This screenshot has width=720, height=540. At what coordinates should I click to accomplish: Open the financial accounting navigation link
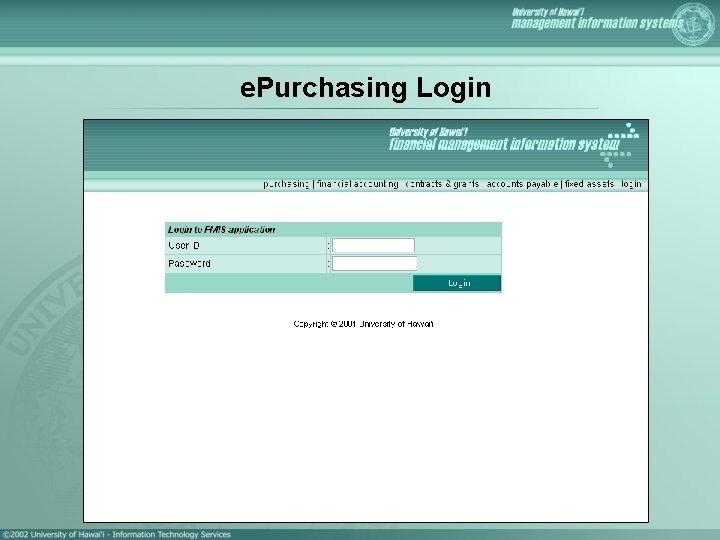(x=358, y=184)
